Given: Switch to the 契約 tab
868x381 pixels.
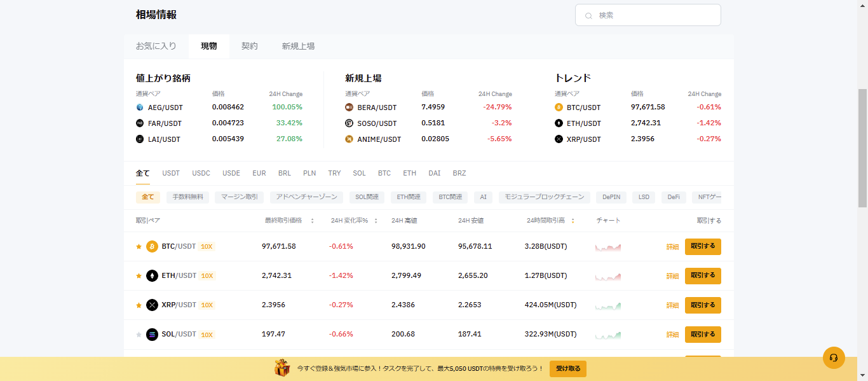Looking at the screenshot, I should [x=250, y=45].
